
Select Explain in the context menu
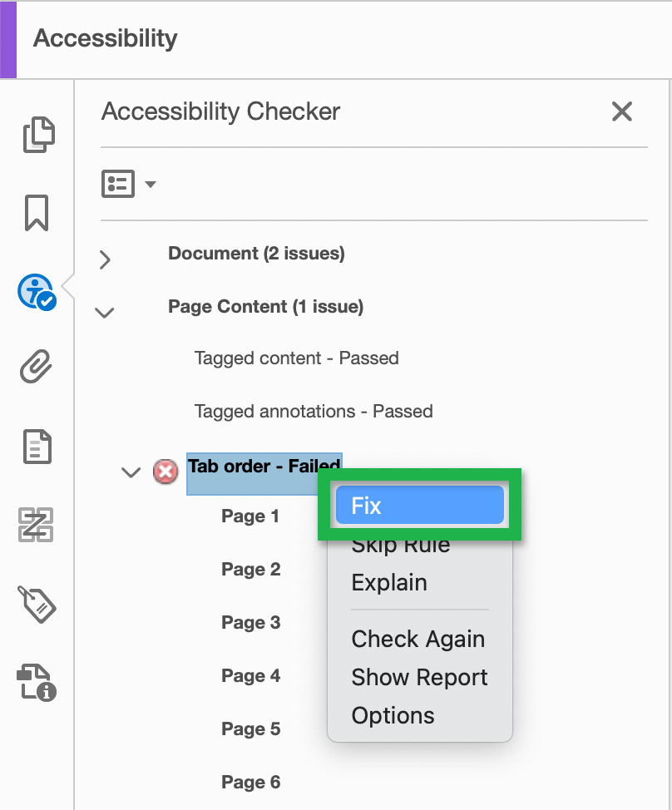tap(389, 582)
